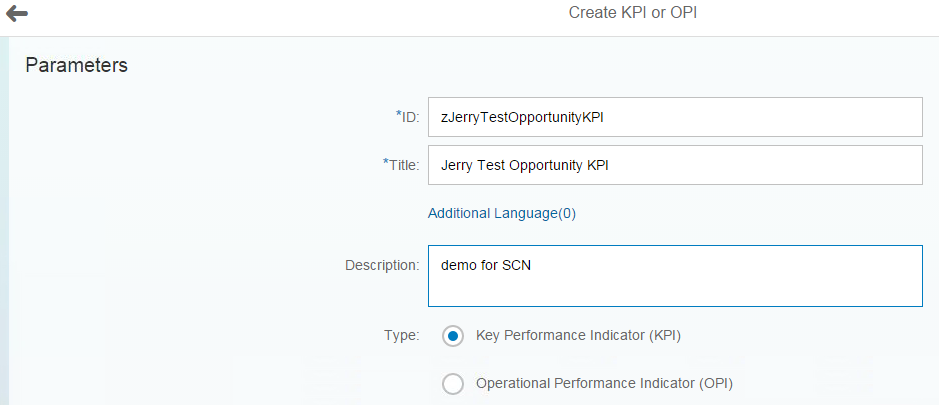
Task: Click the 'zJerryTestOpportunityKPI' text in the ID box
Action: coord(522,117)
